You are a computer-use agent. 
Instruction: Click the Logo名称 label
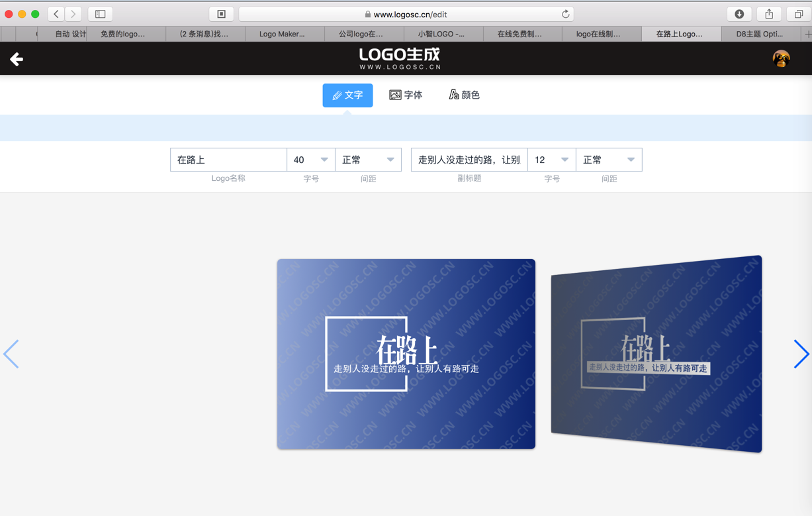(228, 179)
